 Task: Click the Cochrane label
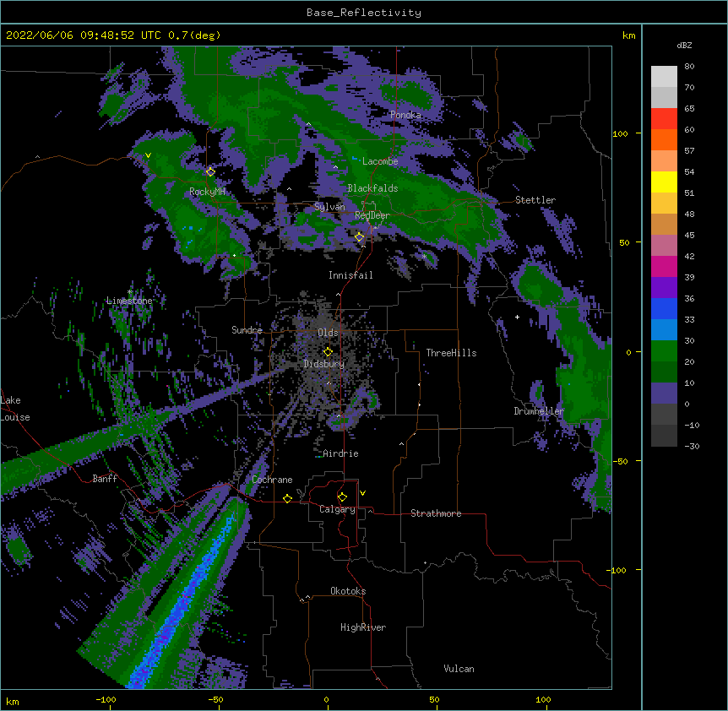click(272, 480)
